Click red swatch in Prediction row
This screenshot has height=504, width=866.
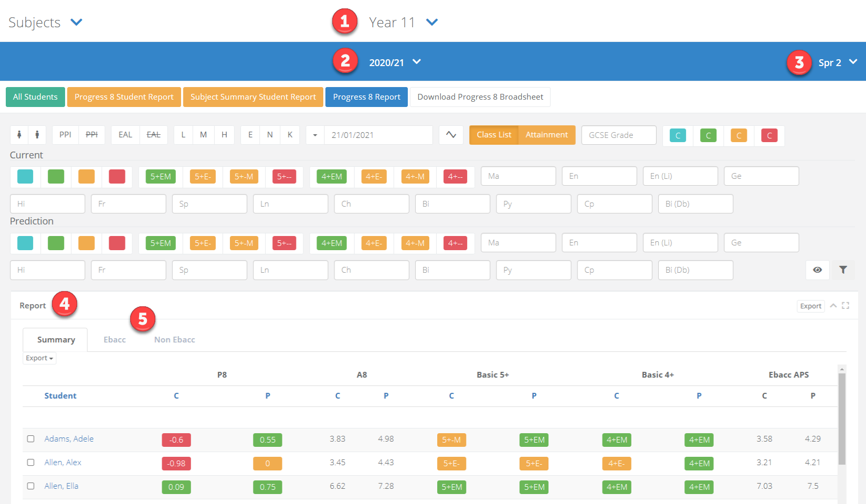117,243
